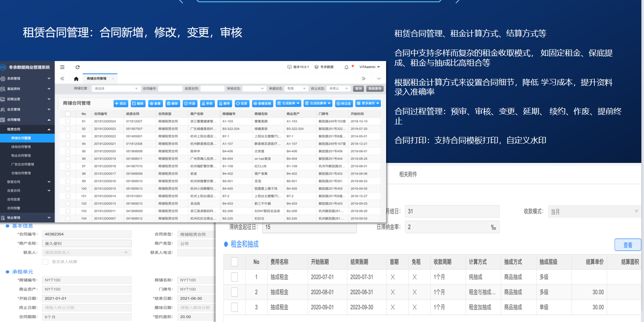The height and width of the screenshot is (322, 644).
Task: Click the 系统管理 gear icon in sidebar
Action: coord(3,79)
